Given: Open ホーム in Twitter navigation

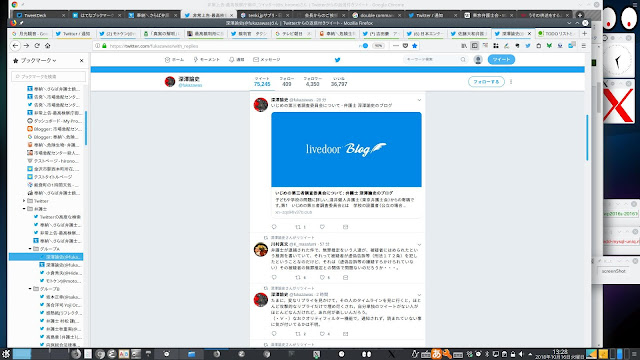Looking at the screenshot, I should point(174,60).
